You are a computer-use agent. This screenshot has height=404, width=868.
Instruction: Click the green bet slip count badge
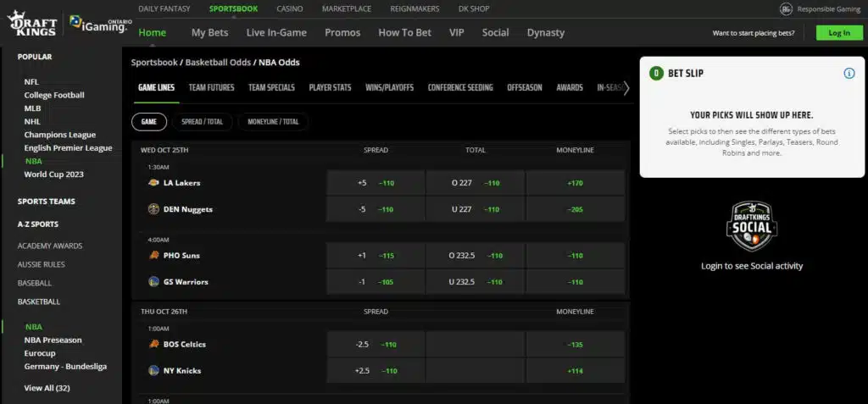point(657,74)
